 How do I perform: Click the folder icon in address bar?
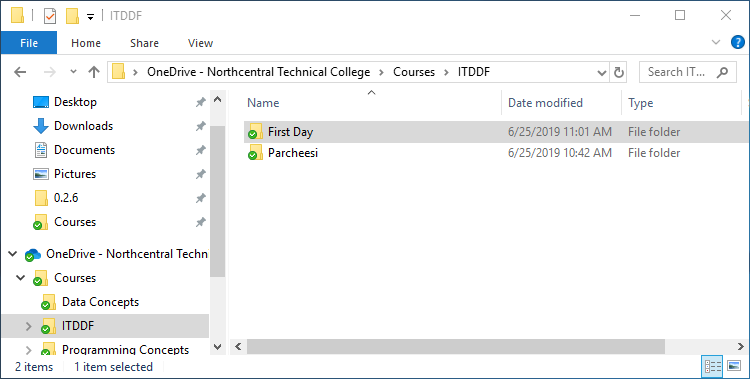point(119,72)
